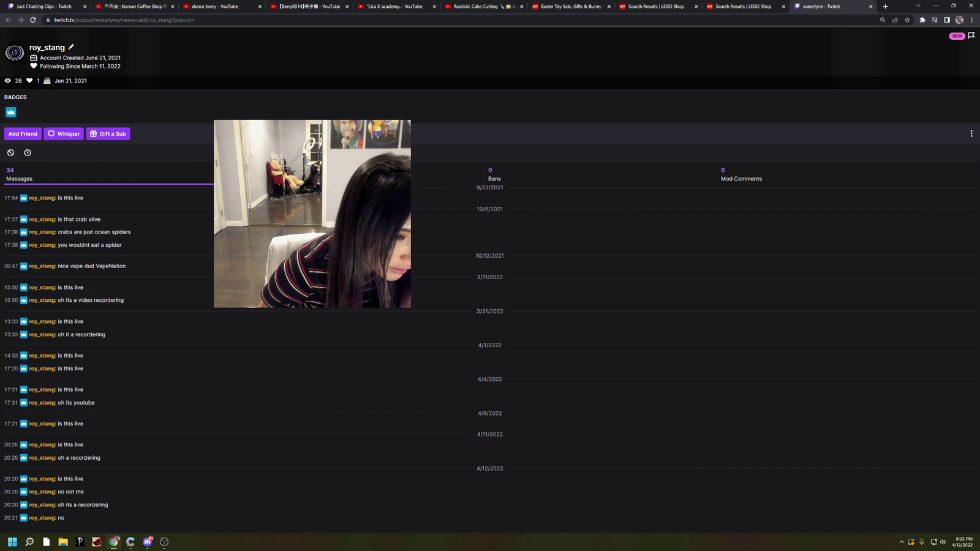Close the Lisa X academy YouTube tab

(x=434, y=6)
